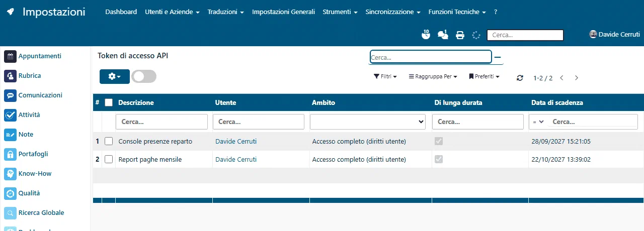Click the Know-How head icon
This screenshot has width=644, height=231.
coord(10,174)
